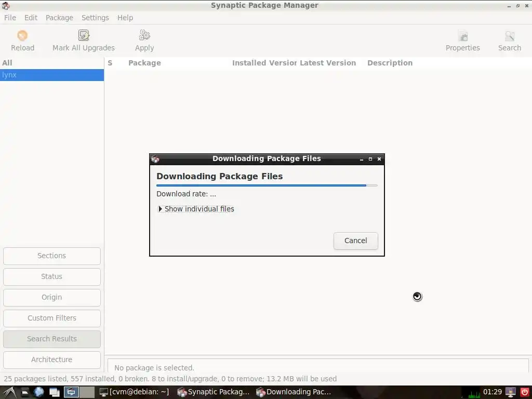Viewport: 532px width, 399px height.
Task: Sort by Package column header
Action: coord(144,63)
